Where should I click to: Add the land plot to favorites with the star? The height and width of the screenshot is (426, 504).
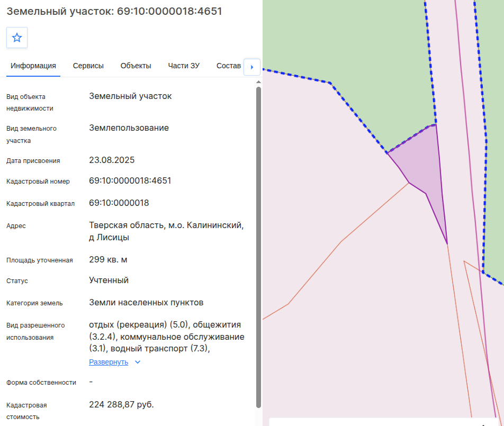tap(17, 38)
